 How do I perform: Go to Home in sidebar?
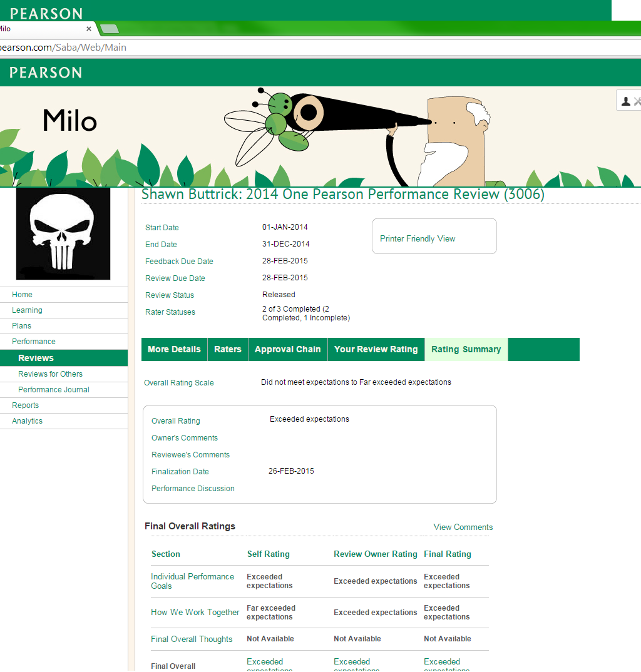click(23, 295)
